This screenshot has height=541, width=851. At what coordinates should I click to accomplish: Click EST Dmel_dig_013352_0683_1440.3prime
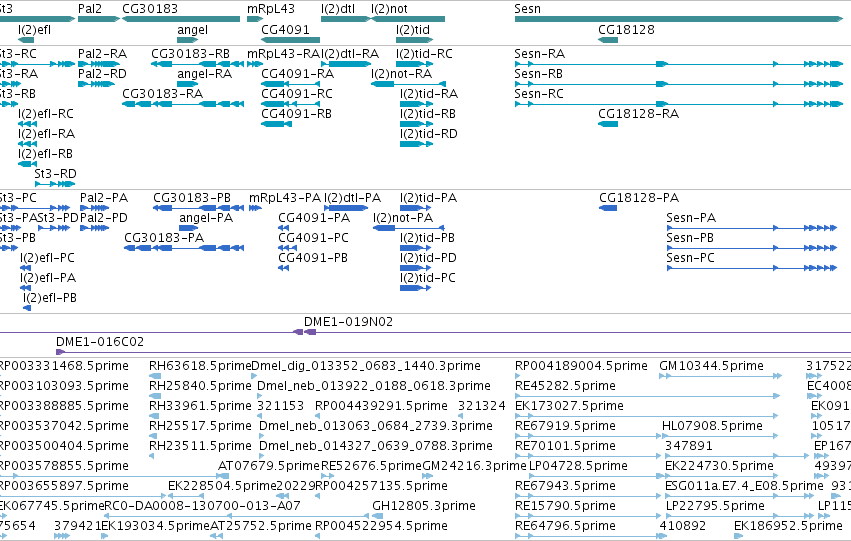(x=254, y=376)
